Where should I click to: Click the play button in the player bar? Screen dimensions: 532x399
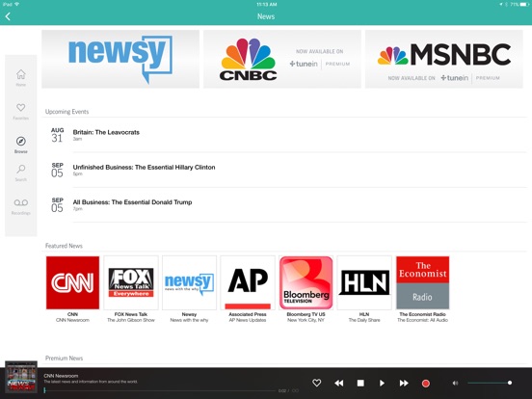[x=382, y=383]
